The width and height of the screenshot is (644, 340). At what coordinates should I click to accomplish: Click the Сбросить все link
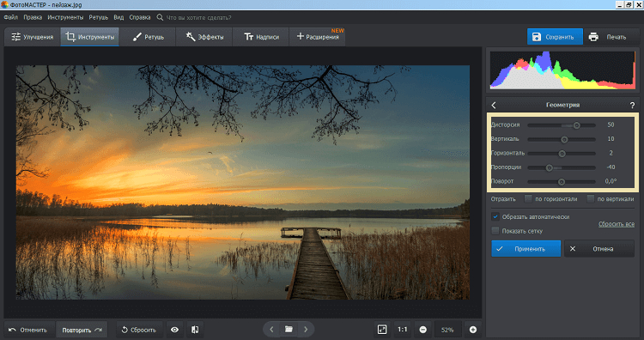tap(616, 224)
